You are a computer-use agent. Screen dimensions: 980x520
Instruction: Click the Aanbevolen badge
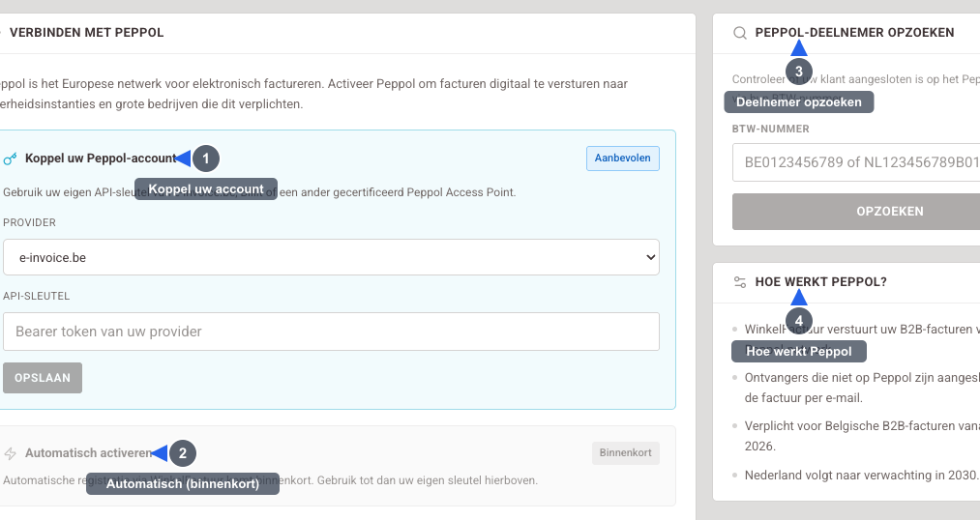click(x=622, y=158)
